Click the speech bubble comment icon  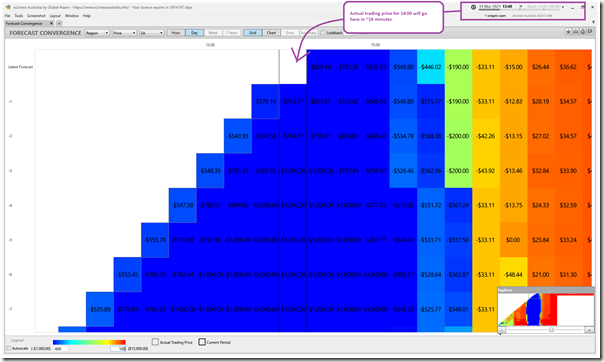pos(590,32)
